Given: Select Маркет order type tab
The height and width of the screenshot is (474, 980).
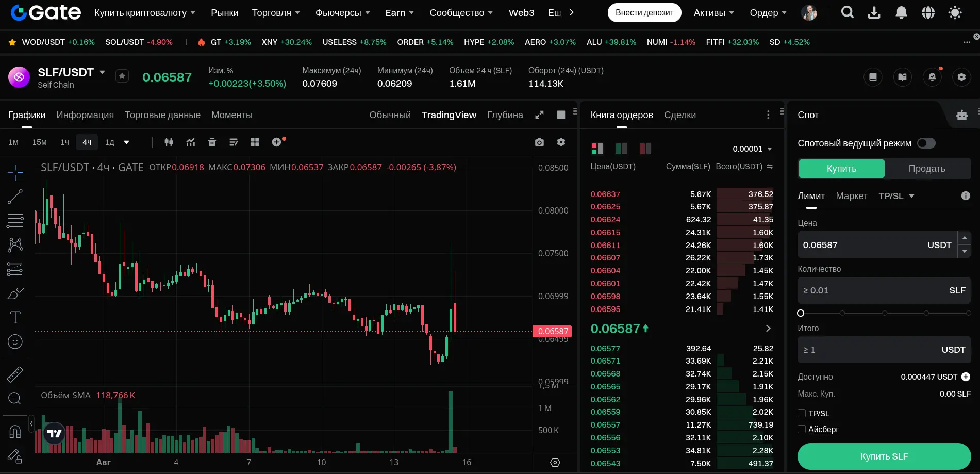Looking at the screenshot, I should pos(852,196).
